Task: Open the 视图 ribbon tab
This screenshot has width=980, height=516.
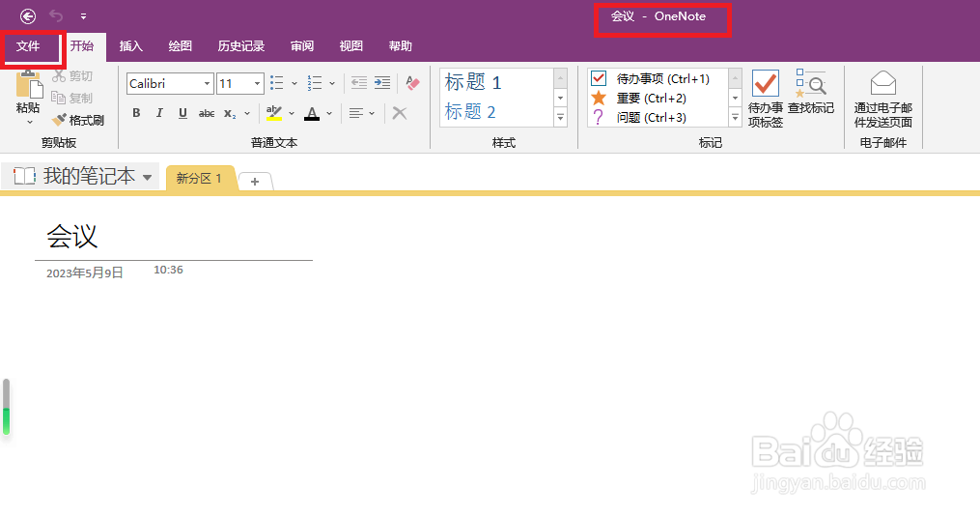Action: pyautogui.click(x=351, y=46)
